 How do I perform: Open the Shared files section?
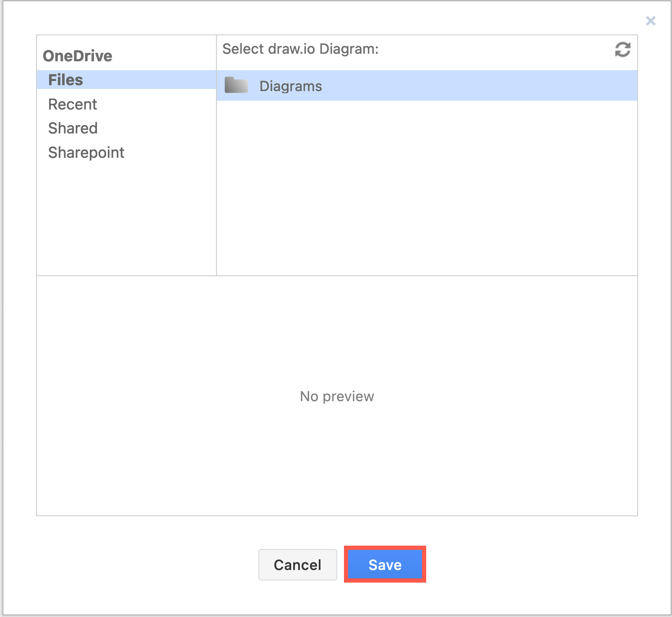[x=72, y=128]
